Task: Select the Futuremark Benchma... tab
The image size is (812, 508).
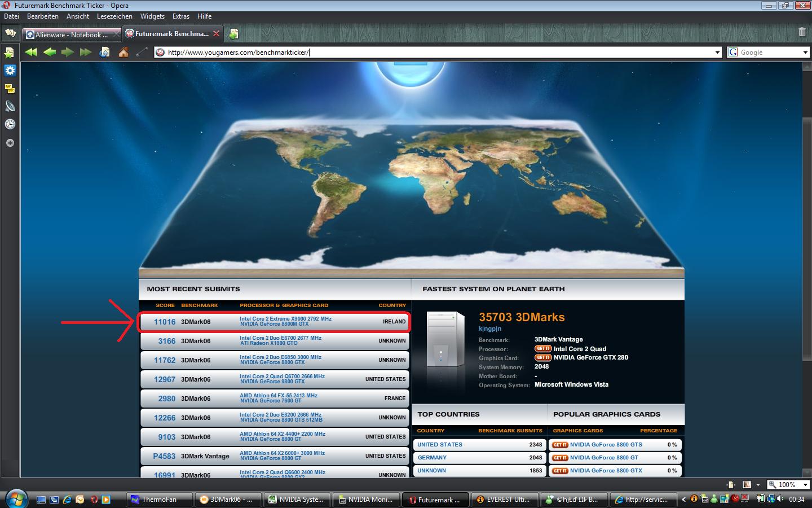Action: (172, 34)
